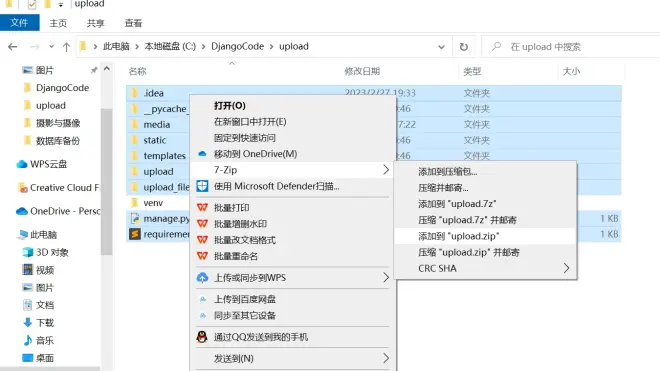
Task: Open the recent locations dropdown arrow
Action: pyautogui.click(x=51, y=47)
